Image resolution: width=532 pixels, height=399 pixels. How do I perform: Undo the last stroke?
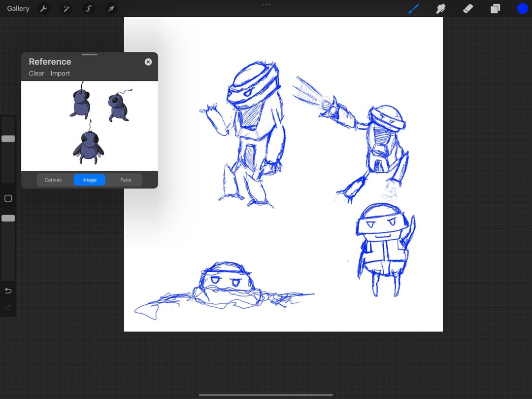[x=8, y=290]
